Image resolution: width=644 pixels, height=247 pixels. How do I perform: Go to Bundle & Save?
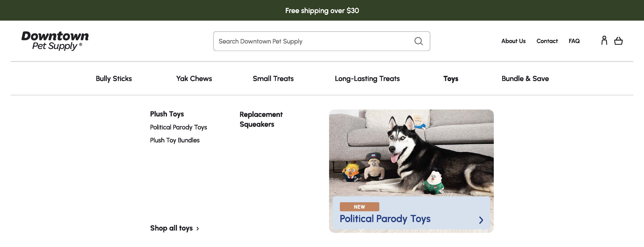[525, 79]
